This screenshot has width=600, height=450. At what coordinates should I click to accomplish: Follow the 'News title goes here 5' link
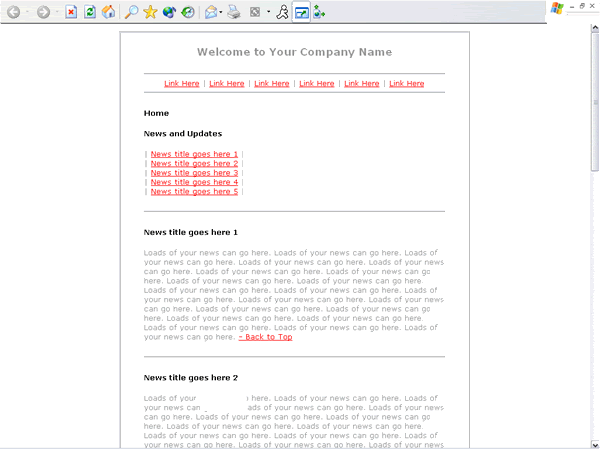tap(194, 192)
